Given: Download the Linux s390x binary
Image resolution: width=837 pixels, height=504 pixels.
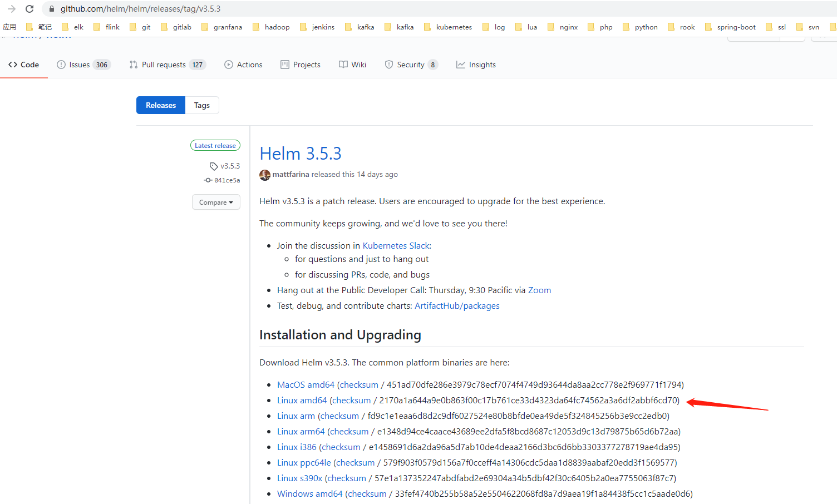Looking at the screenshot, I should (299, 478).
